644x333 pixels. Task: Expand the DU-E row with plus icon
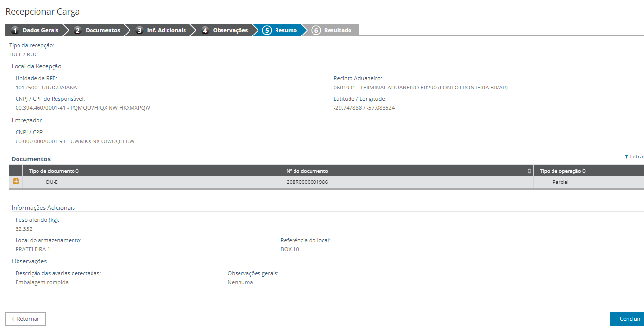point(16,182)
